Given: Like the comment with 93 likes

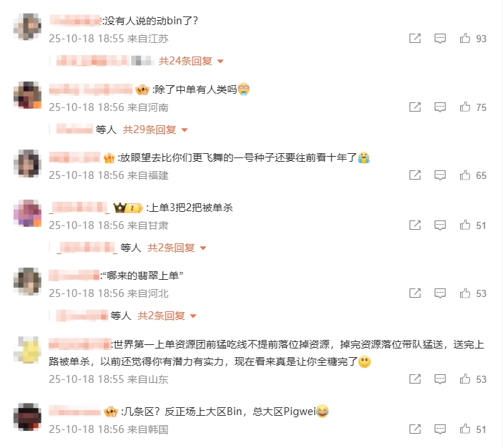Looking at the screenshot, I should (465, 39).
